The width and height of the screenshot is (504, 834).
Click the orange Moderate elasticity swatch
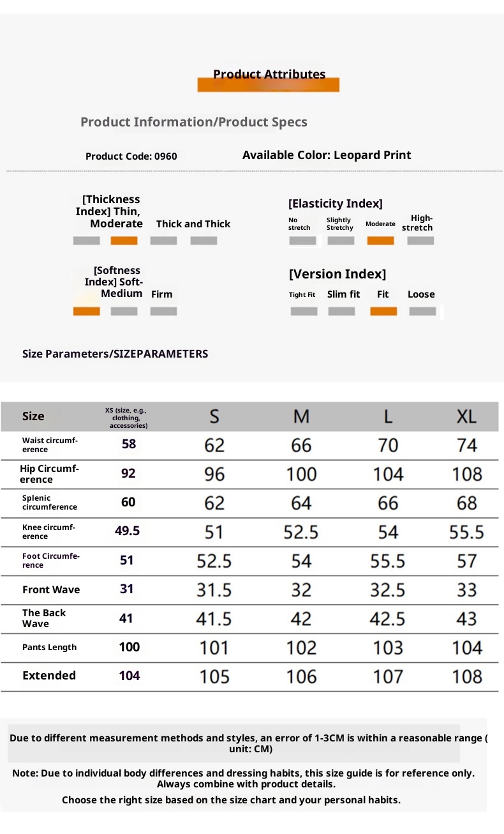tap(380, 241)
